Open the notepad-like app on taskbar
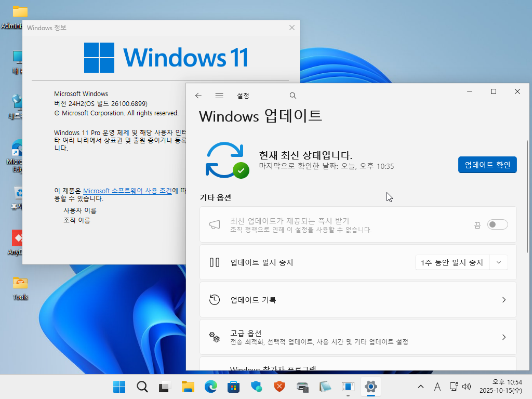 coord(325,387)
